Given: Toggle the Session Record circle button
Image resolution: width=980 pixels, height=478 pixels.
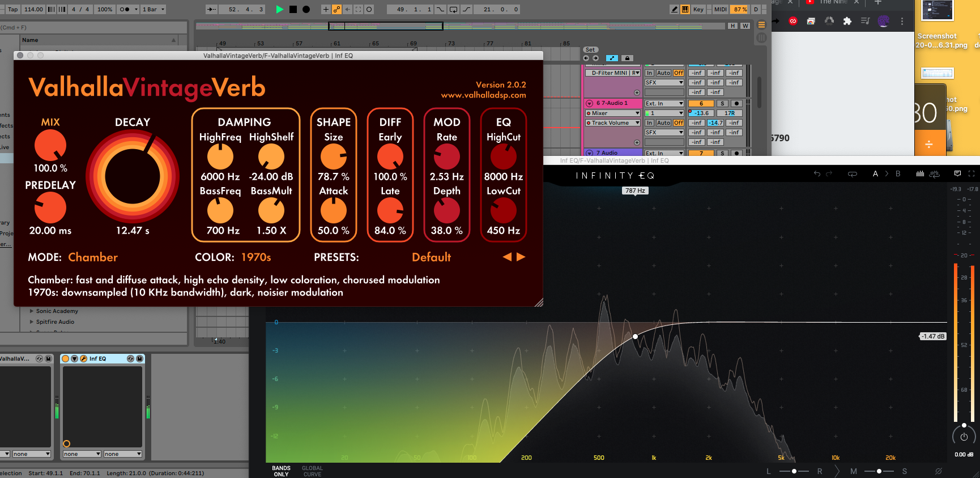Looking at the screenshot, I should pyautogui.click(x=369, y=9).
